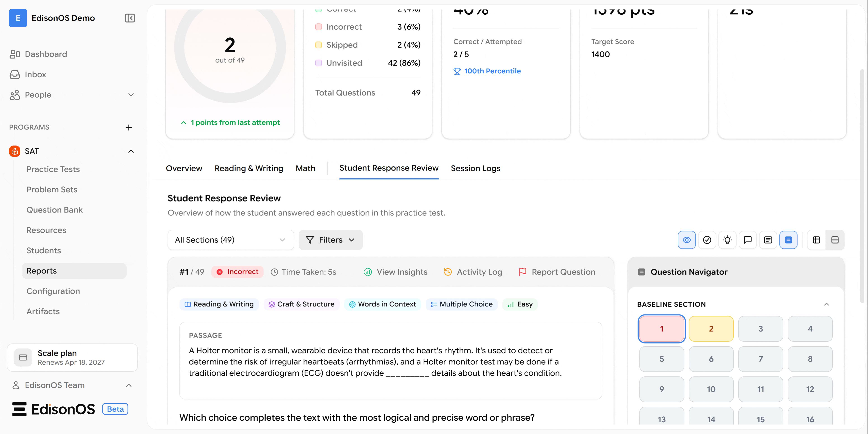Expand the EdisonOS Team account menu
Image resolution: width=868 pixels, height=434 pixels.
(129, 385)
